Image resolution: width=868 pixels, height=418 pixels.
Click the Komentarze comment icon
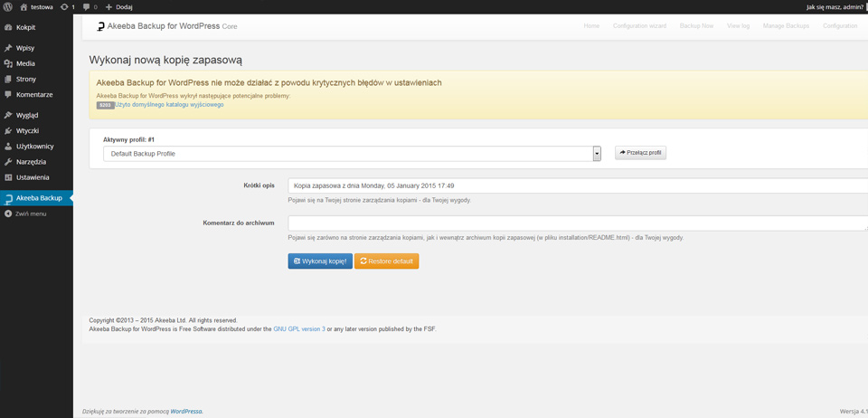coord(8,95)
